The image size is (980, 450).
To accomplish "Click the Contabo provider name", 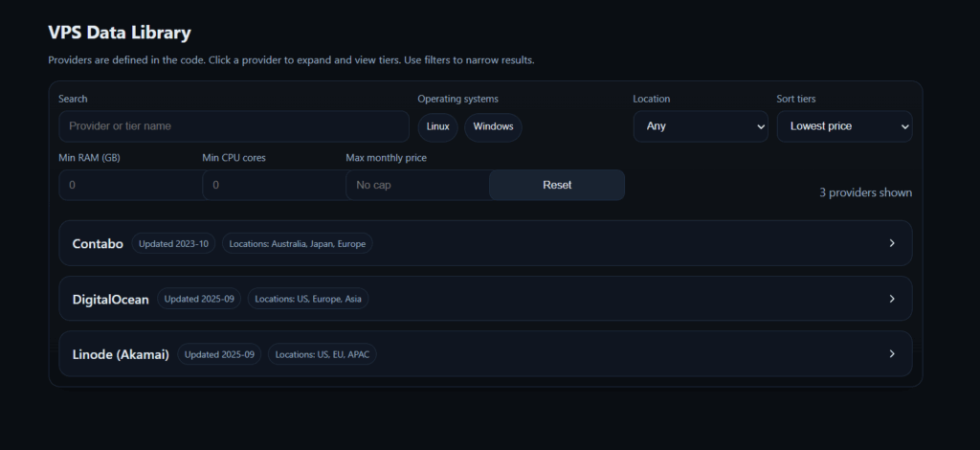I will click(x=98, y=244).
